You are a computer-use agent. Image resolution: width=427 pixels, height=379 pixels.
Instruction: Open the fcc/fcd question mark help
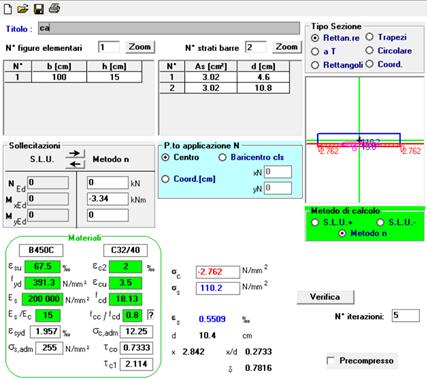tap(151, 315)
